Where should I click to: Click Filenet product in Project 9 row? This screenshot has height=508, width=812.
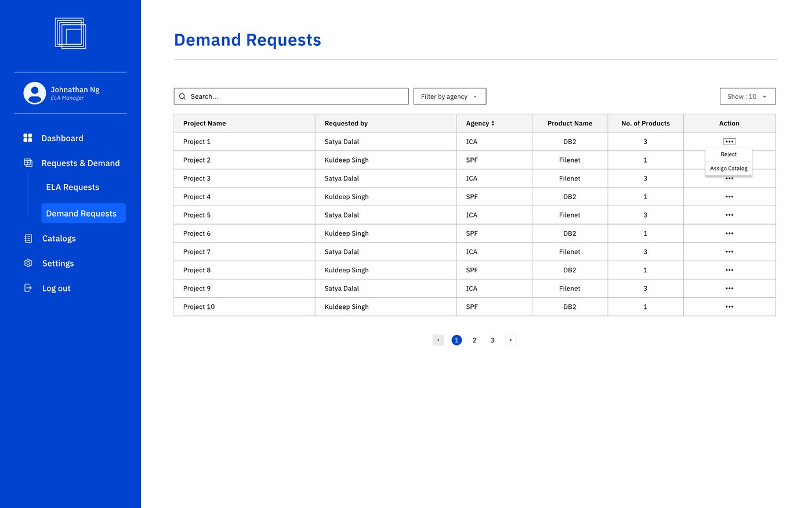pyautogui.click(x=570, y=289)
